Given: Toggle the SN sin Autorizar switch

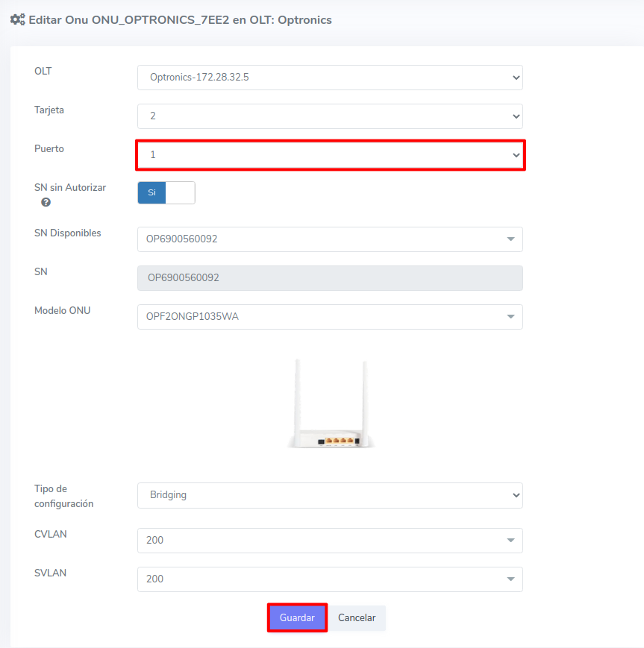Looking at the screenshot, I should click(166, 192).
